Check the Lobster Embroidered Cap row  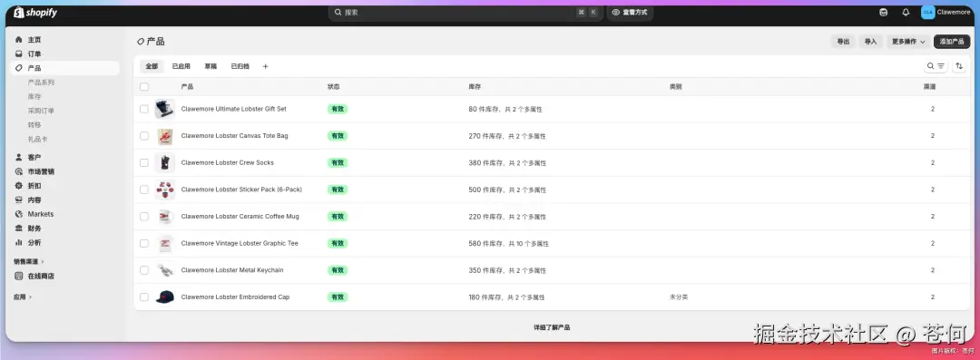144,297
